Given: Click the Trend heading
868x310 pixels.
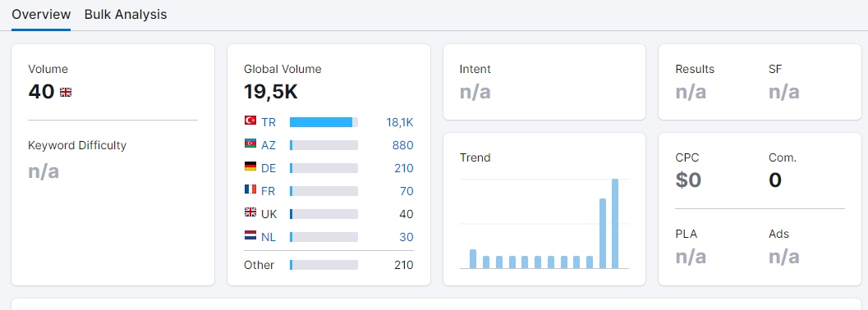Looking at the screenshot, I should 475,157.
